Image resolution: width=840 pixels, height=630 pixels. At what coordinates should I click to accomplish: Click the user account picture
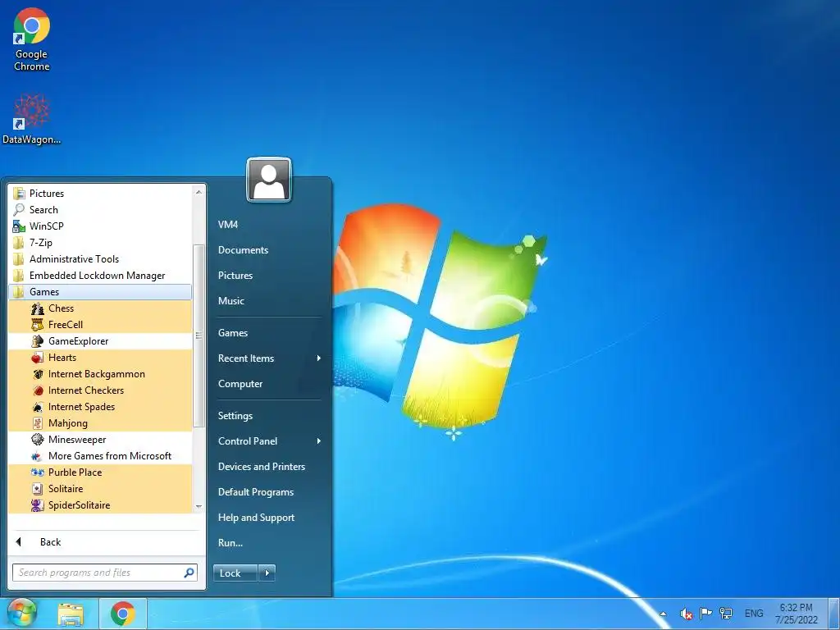(269, 180)
